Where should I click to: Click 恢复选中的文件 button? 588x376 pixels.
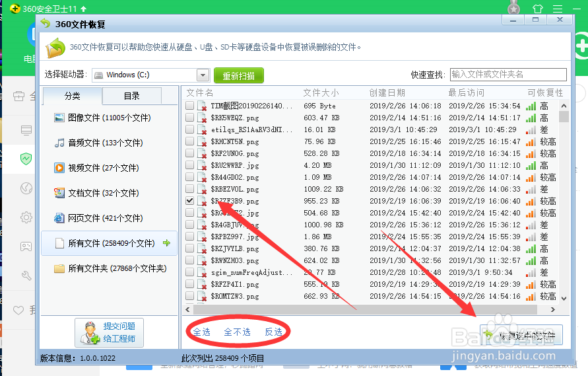point(521,334)
